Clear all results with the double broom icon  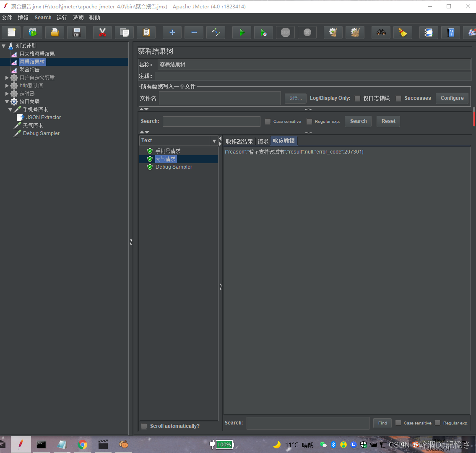355,32
